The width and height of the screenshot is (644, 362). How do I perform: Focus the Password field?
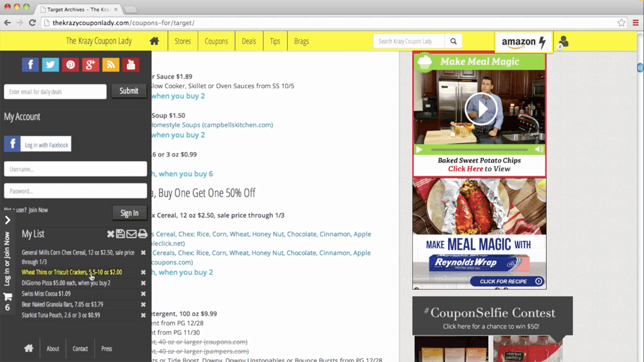point(75,191)
